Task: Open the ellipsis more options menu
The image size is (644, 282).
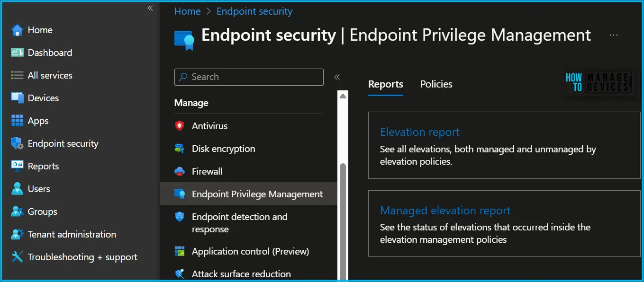Action: coord(614,35)
